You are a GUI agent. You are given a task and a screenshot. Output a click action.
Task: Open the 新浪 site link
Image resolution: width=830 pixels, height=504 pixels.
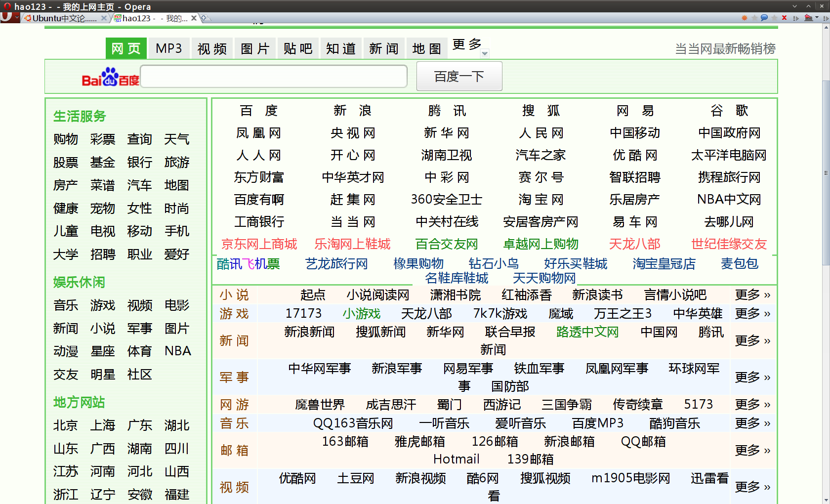coord(353,110)
